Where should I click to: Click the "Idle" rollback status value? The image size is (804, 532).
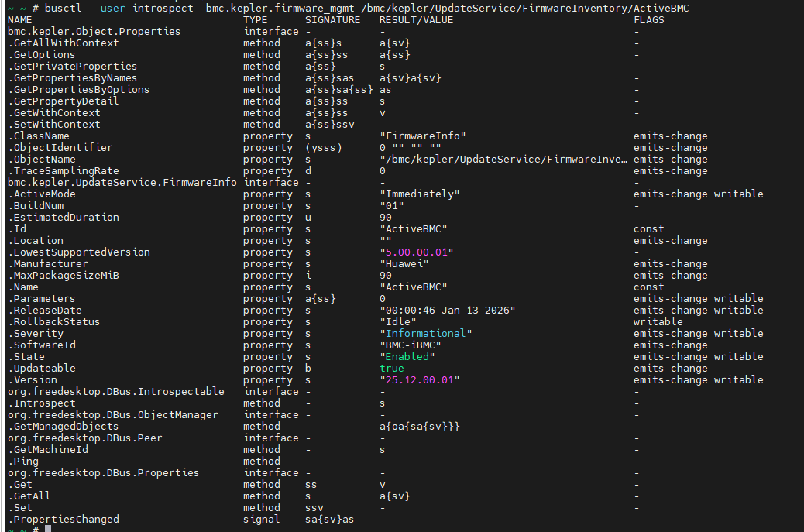[398, 322]
